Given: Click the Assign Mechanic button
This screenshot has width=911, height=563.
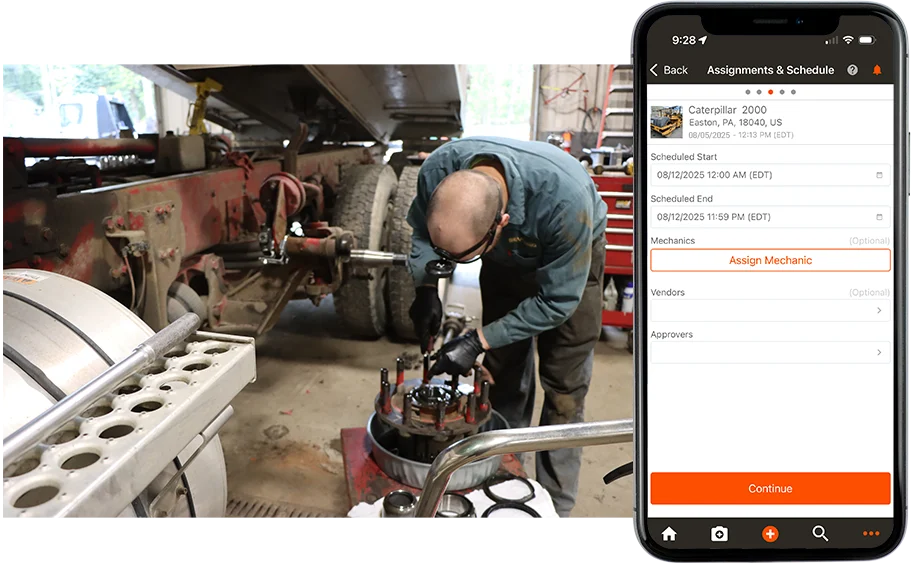Looking at the screenshot, I should (x=770, y=260).
